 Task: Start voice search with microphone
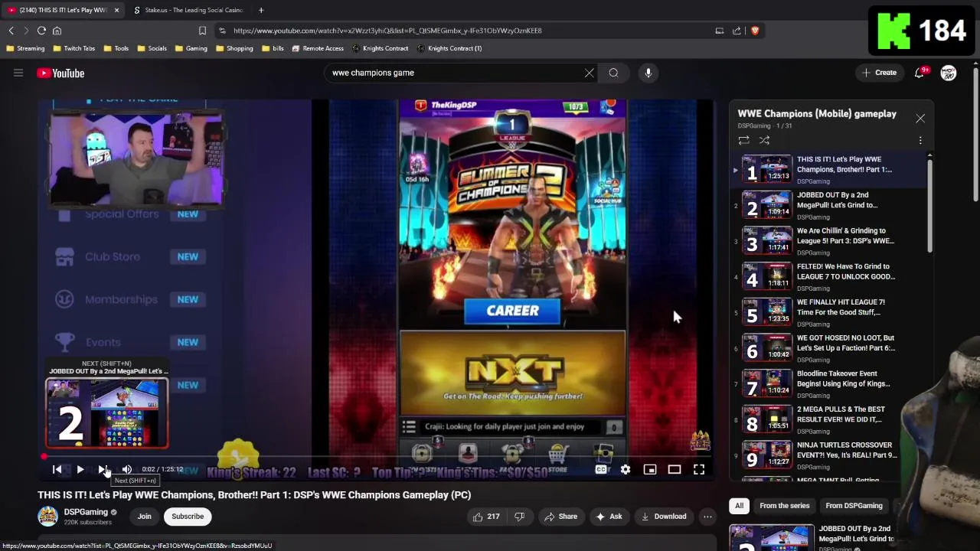(x=648, y=73)
